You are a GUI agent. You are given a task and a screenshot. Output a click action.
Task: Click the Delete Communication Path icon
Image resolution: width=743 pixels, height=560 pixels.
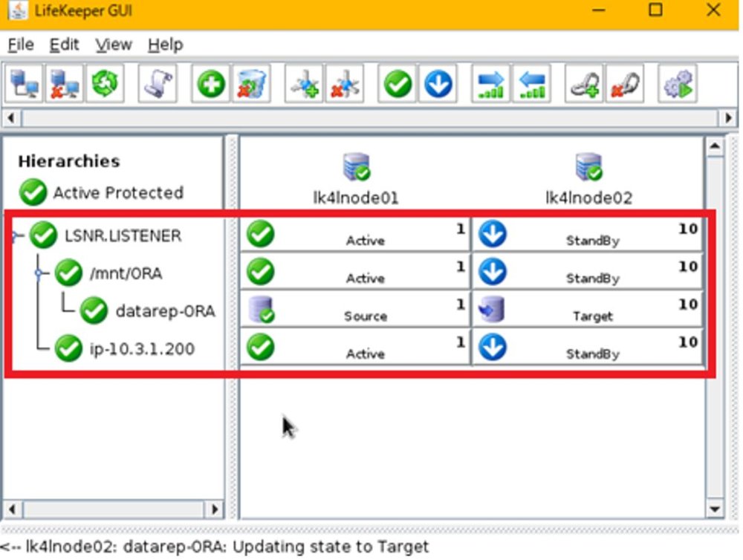tap(345, 85)
